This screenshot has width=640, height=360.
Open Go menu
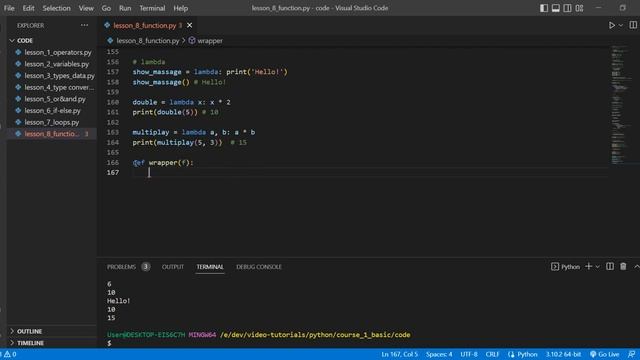tap(106, 8)
